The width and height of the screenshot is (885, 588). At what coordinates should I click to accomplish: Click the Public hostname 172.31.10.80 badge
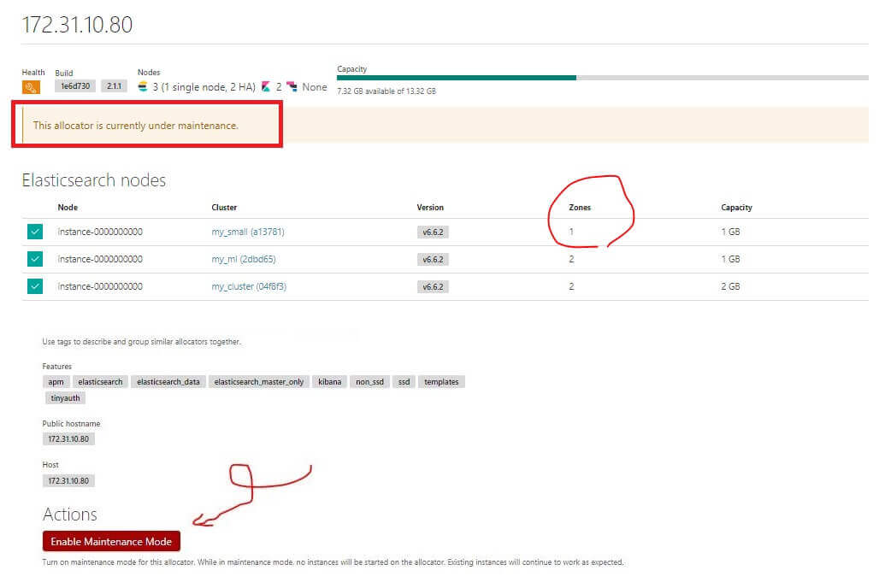[x=68, y=439]
